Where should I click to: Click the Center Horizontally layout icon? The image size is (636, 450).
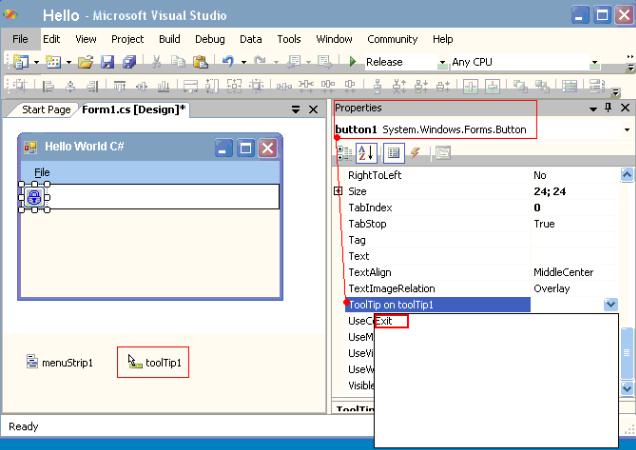(x=470, y=86)
